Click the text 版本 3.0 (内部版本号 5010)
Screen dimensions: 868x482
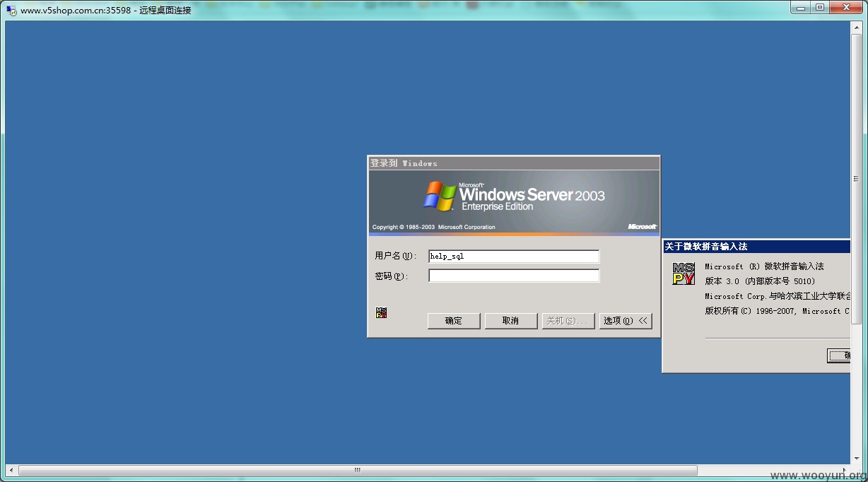coord(761,281)
